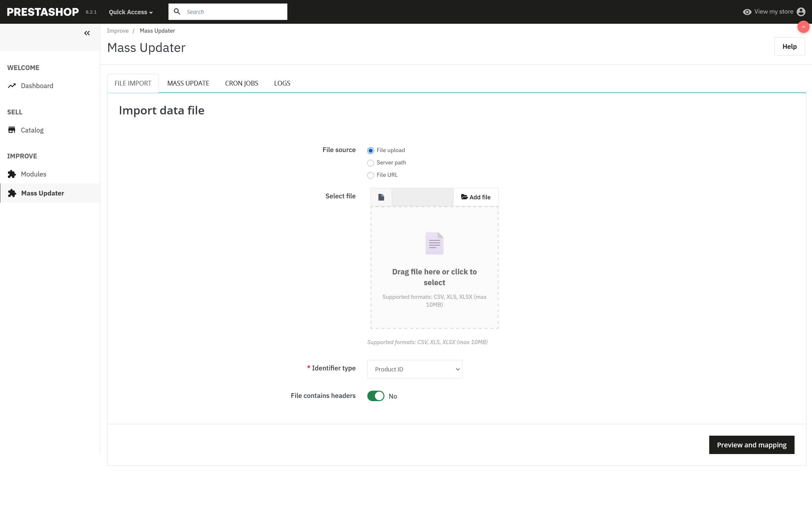The image size is (812, 506).
Task: Expand the Quick Access menu
Action: click(x=131, y=12)
